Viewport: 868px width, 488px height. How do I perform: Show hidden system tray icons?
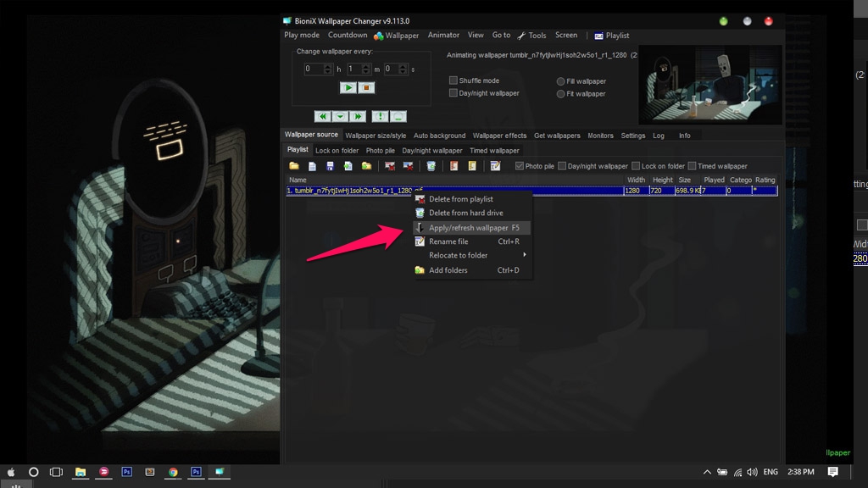pos(707,472)
